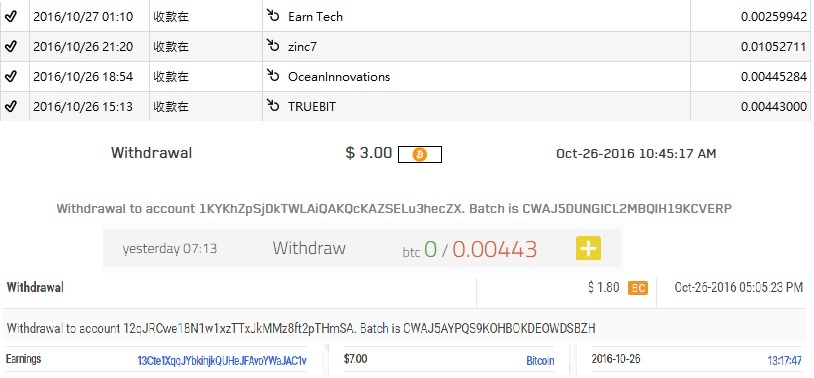Select the OceanInnovations sender name
The width and height of the screenshot is (814, 378).
click(x=339, y=76)
